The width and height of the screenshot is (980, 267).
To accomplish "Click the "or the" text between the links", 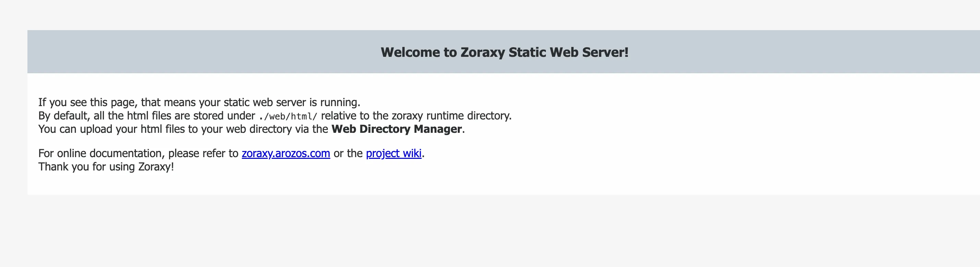I will [x=348, y=153].
